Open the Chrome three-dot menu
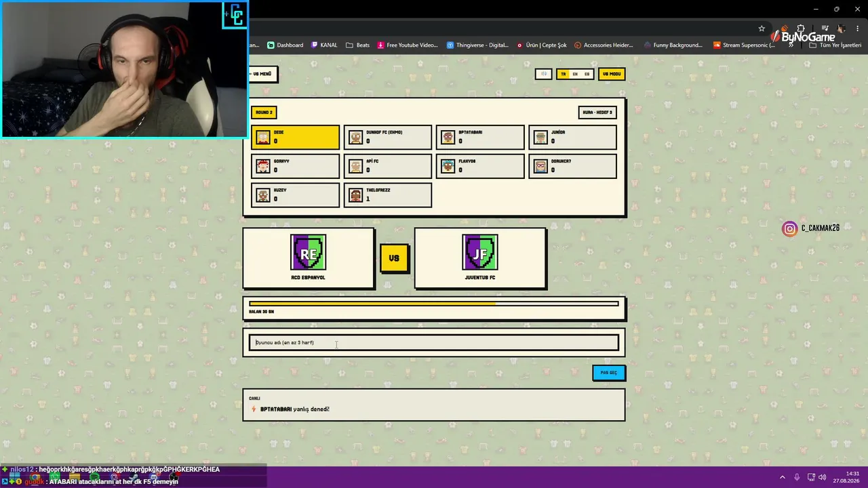Image resolution: width=868 pixels, height=488 pixels. 857,28
